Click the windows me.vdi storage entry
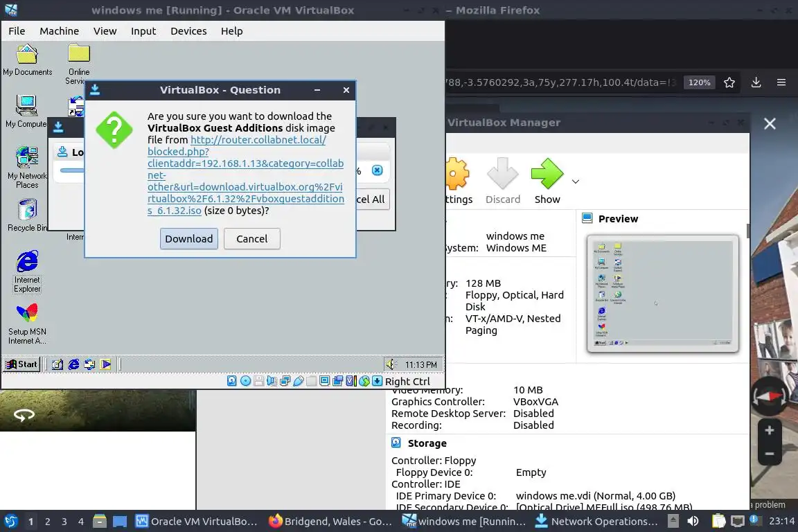798x532 pixels. pos(596,496)
